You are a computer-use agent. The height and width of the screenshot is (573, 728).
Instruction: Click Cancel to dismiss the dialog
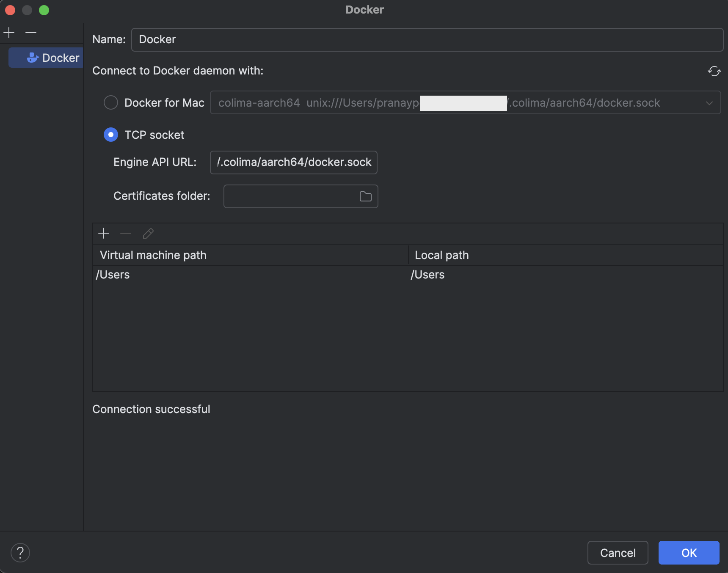(x=618, y=553)
